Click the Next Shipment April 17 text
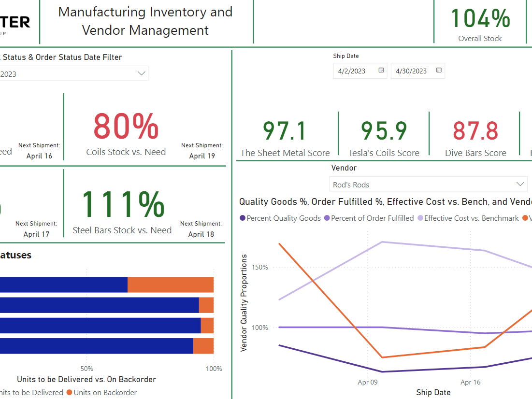The height and width of the screenshot is (399, 532). pos(36,229)
